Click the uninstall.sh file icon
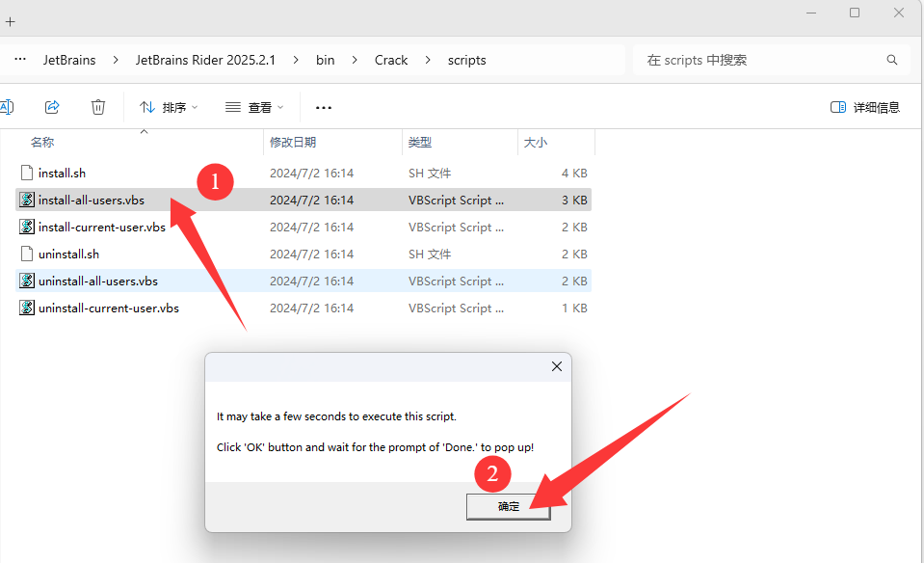 [27, 255]
